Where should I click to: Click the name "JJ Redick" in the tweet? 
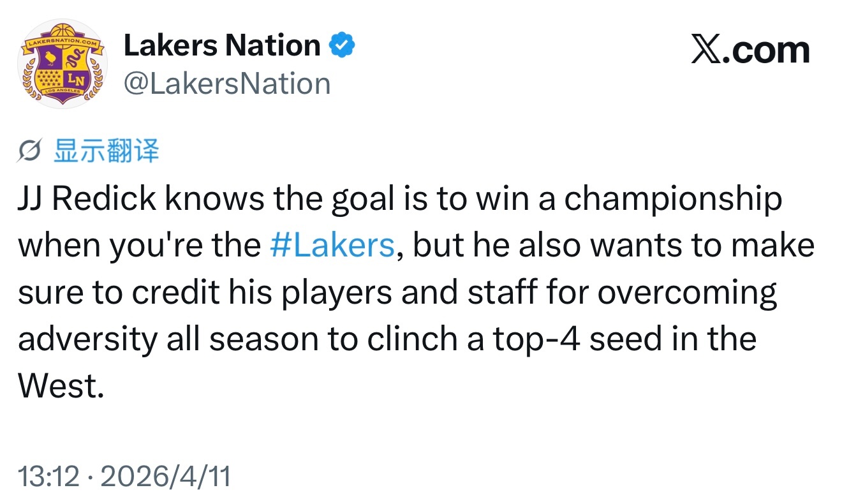click(87, 199)
